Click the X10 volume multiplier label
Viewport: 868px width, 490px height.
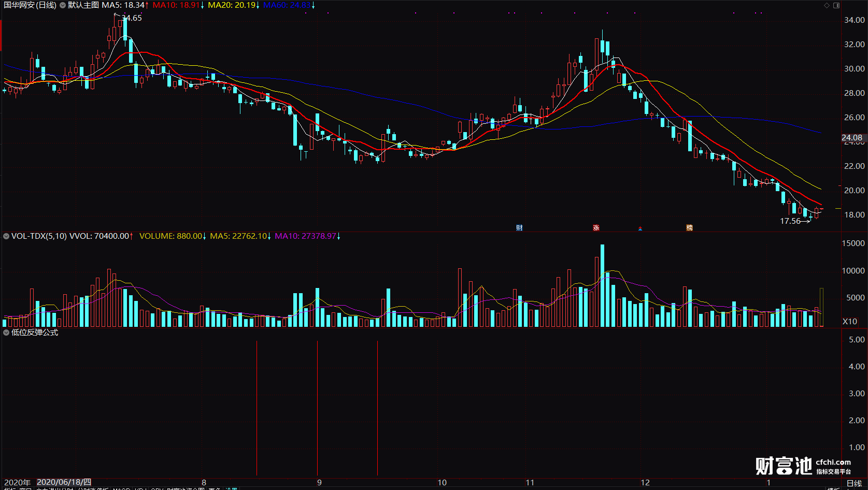click(x=850, y=322)
